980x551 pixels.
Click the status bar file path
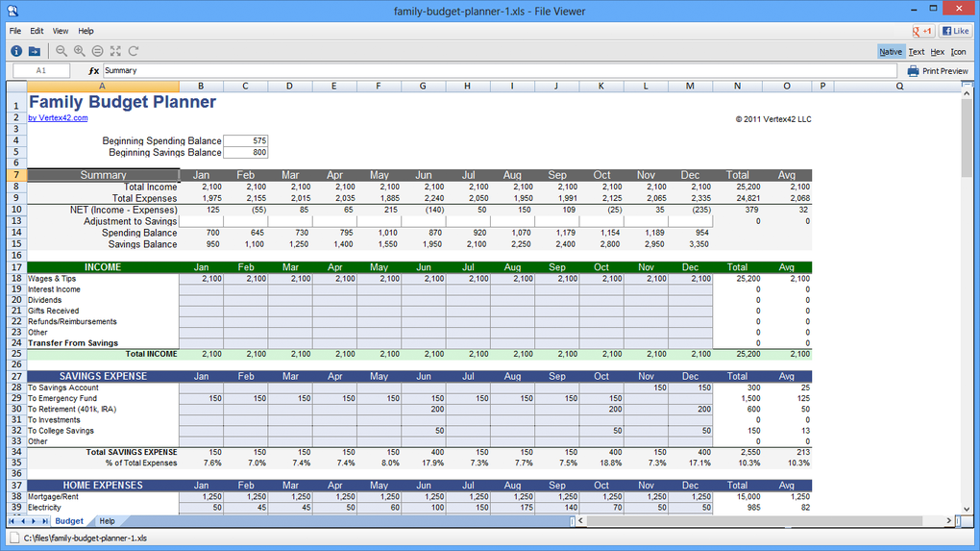click(85, 538)
